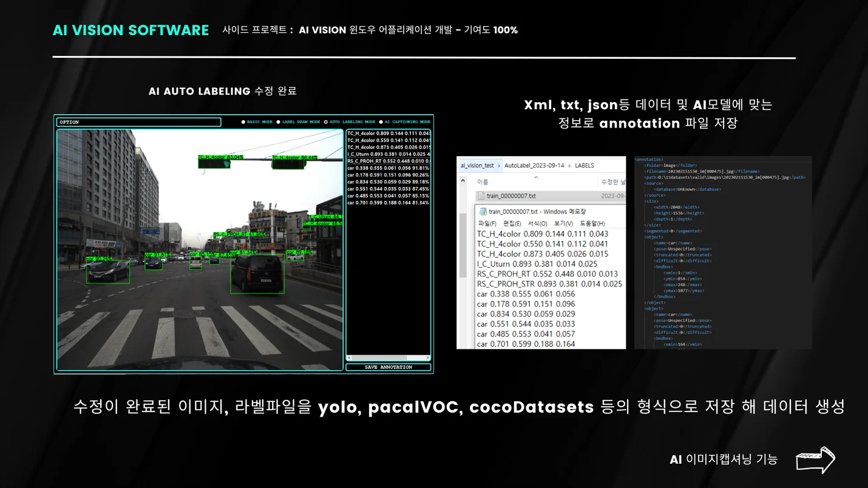Select list row car 0.834 89.18% in app
This screenshot has height=488, width=868.
(388, 181)
